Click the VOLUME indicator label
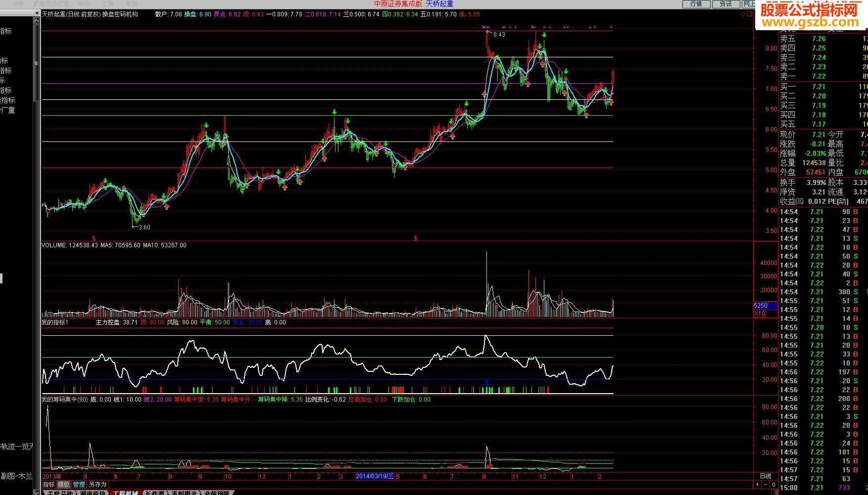Screen dimensions: 868x495 pos(53,245)
